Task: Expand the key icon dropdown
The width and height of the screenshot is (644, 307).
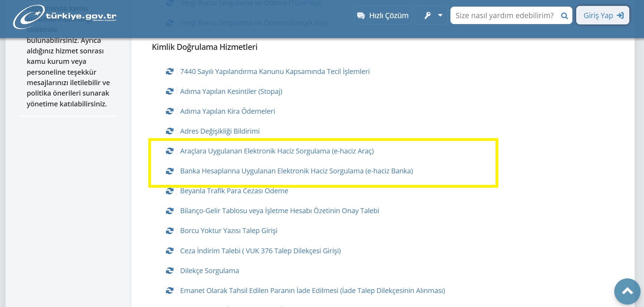Action: (431, 15)
